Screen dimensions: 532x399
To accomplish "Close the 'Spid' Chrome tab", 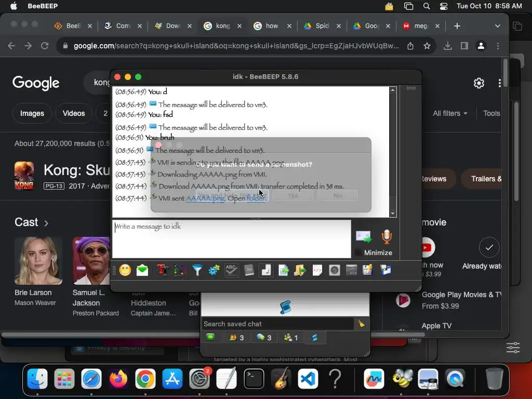I will tap(338, 26).
